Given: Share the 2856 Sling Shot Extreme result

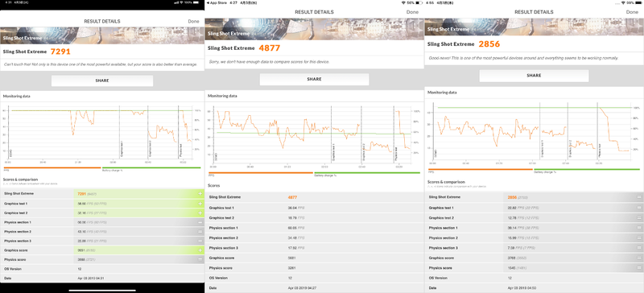Looking at the screenshot, I should pyautogui.click(x=534, y=76).
